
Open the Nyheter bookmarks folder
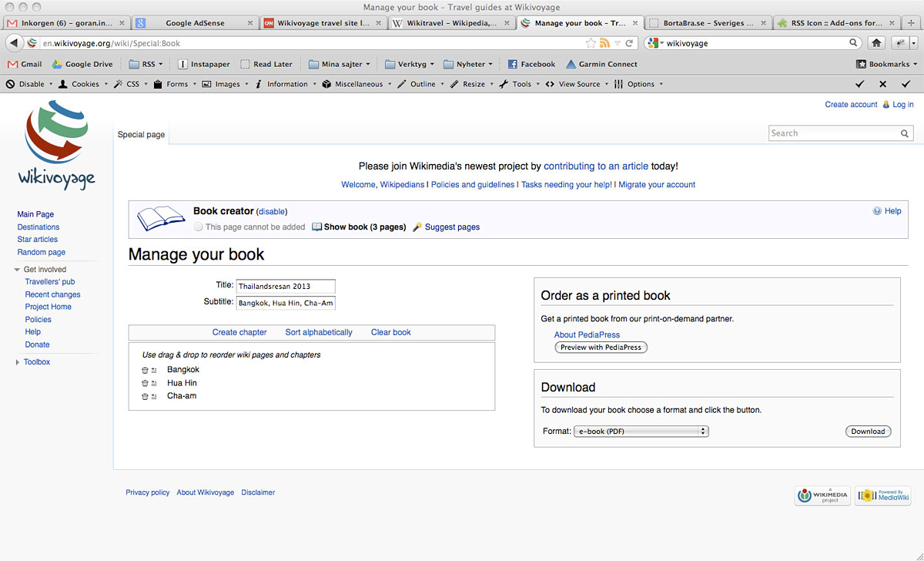[x=468, y=64]
